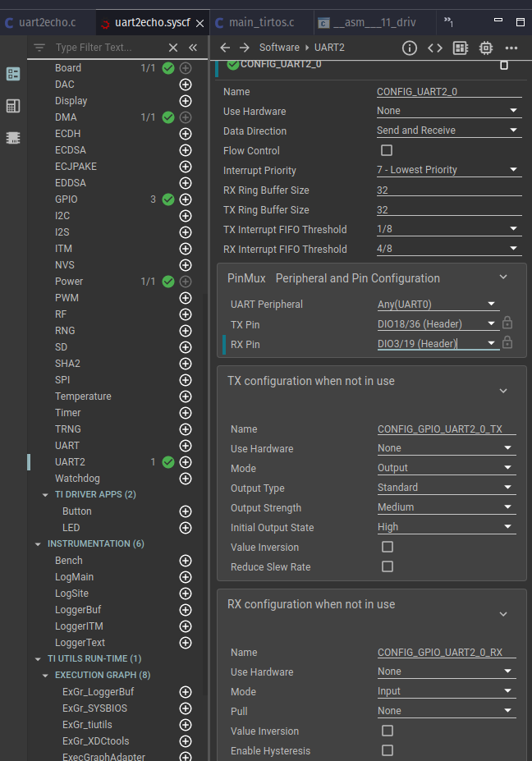Enable Value Inversion in TX configuration
The height and width of the screenshot is (761, 532).
point(385,547)
